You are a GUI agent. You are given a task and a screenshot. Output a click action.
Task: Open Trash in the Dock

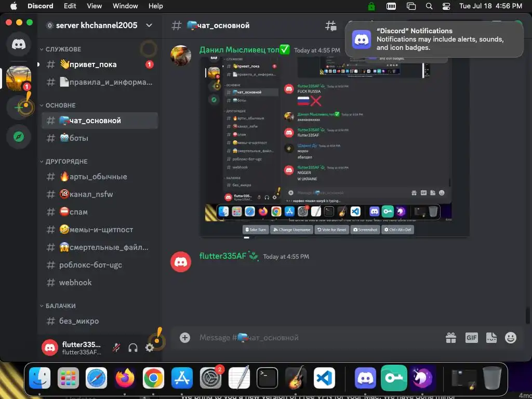click(492, 378)
